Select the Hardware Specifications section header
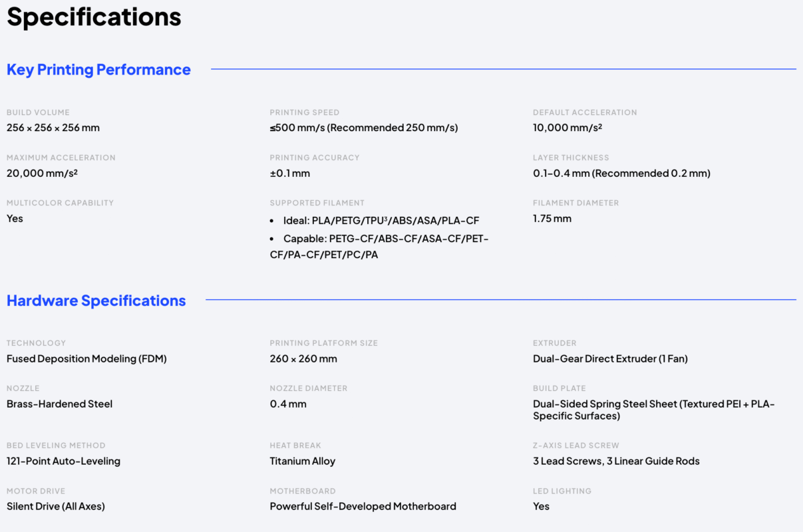This screenshot has height=532, width=803. tap(96, 300)
